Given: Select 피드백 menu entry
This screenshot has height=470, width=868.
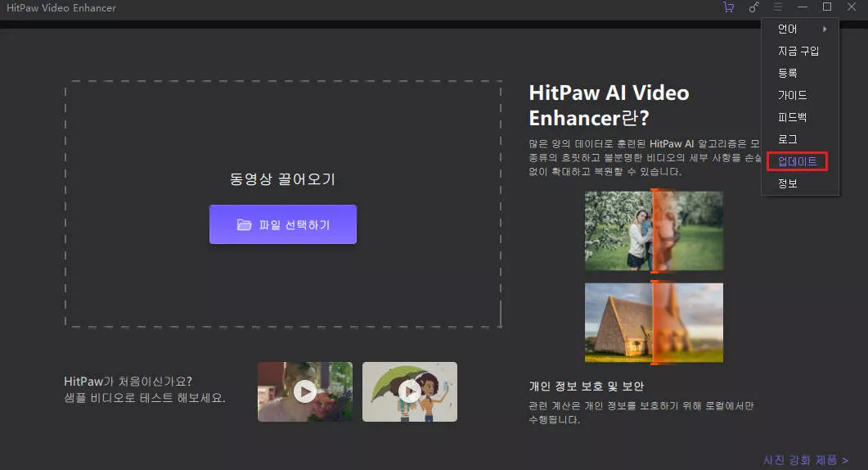Looking at the screenshot, I should pyautogui.click(x=800, y=118).
